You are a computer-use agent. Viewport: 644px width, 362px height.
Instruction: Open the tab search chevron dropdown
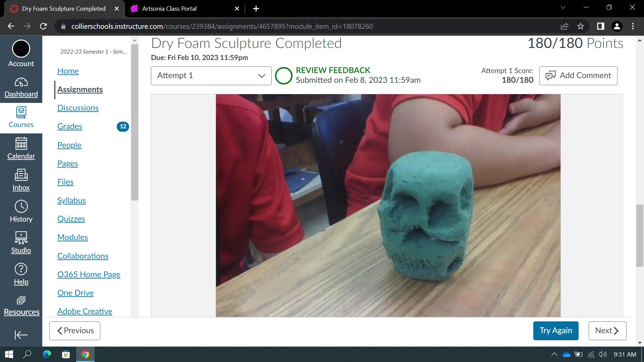(x=563, y=7)
